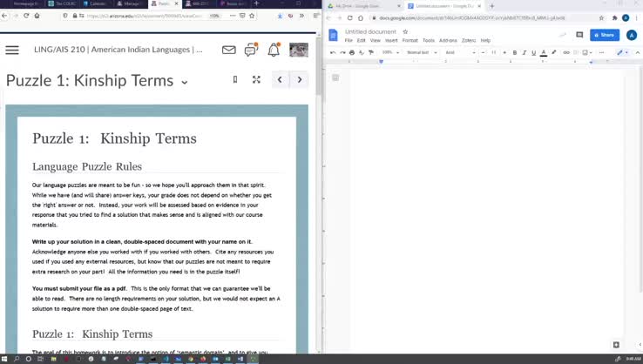Toggle italic formatting
This screenshot has height=364, width=643.
[x=525, y=52]
